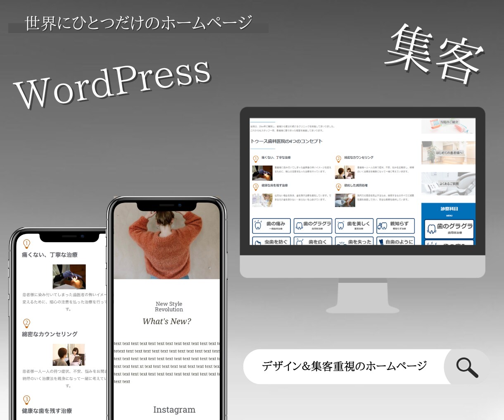Select the 歯を白く button
The image size is (504, 420).
tap(313, 241)
